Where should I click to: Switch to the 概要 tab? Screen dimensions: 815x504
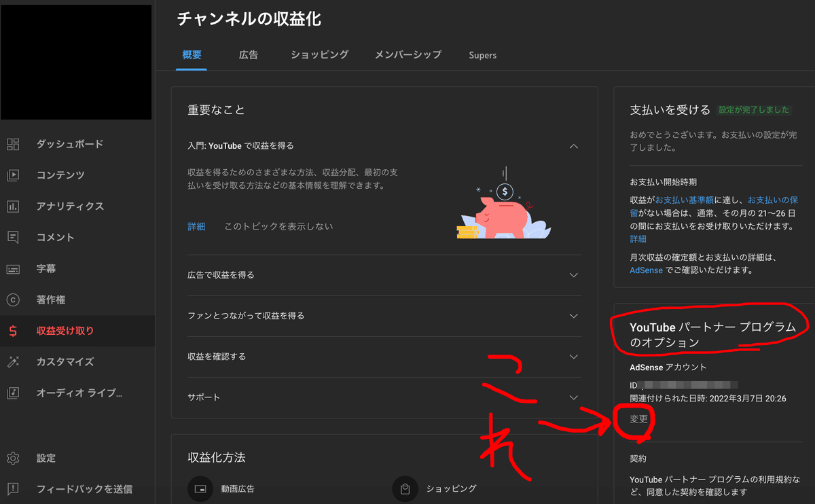click(192, 55)
